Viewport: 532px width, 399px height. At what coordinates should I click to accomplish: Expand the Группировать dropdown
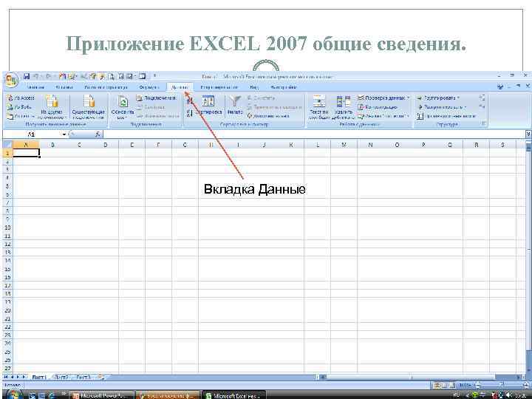[458, 98]
